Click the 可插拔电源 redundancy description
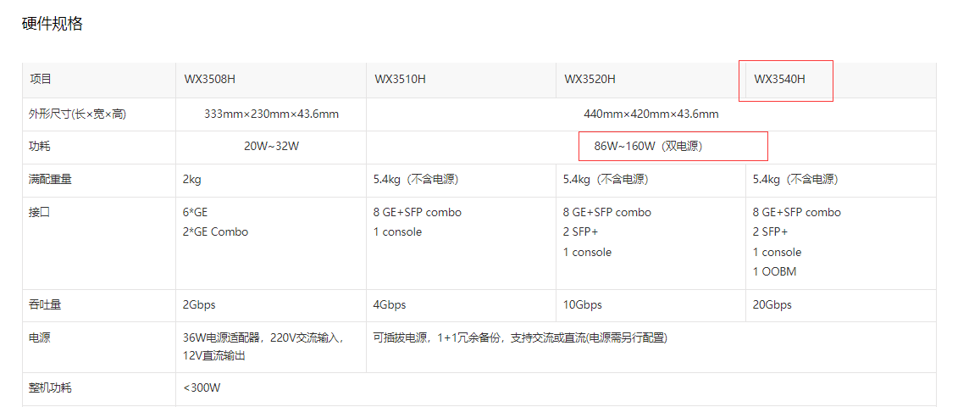This screenshot has width=980, height=407. [520, 337]
